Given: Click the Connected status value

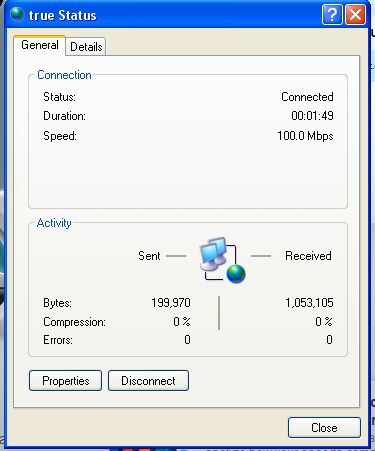Looking at the screenshot, I should point(307,97).
